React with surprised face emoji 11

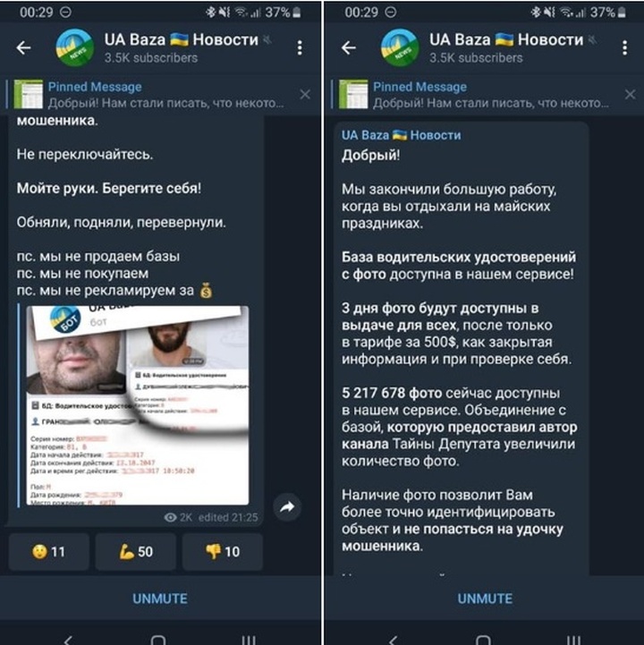coord(48,552)
